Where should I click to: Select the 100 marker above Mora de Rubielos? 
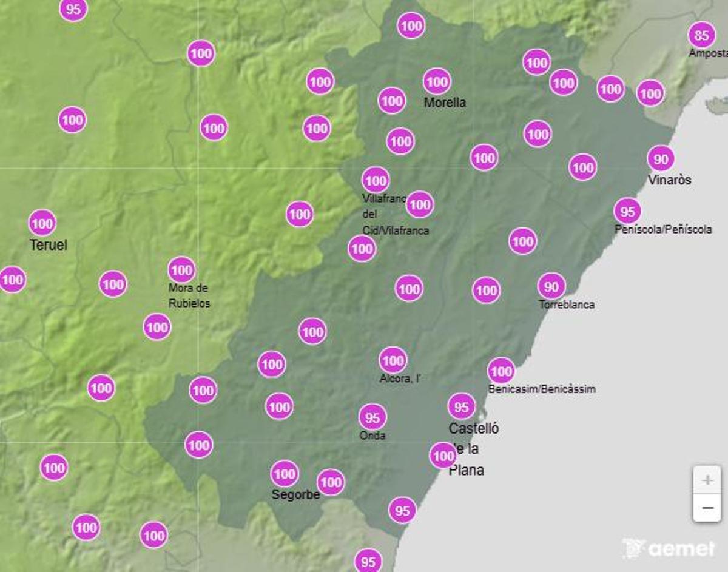pos(181,269)
